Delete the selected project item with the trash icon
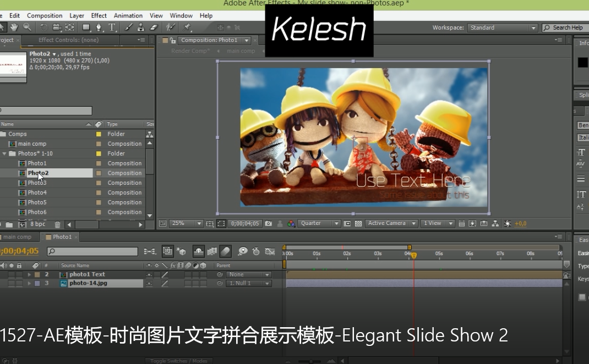The image size is (589, 364). 57,224
